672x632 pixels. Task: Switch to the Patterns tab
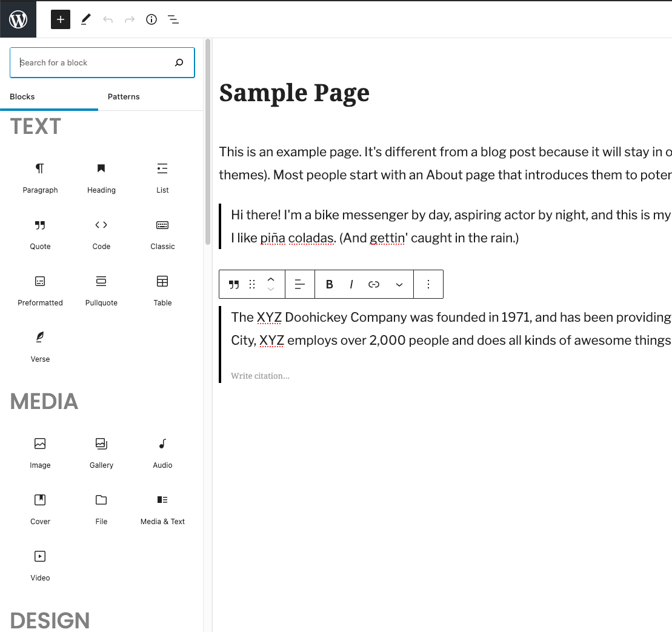pyautogui.click(x=124, y=97)
